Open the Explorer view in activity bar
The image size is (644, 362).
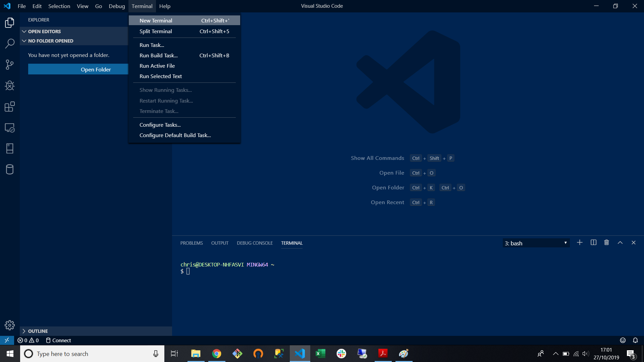10,23
